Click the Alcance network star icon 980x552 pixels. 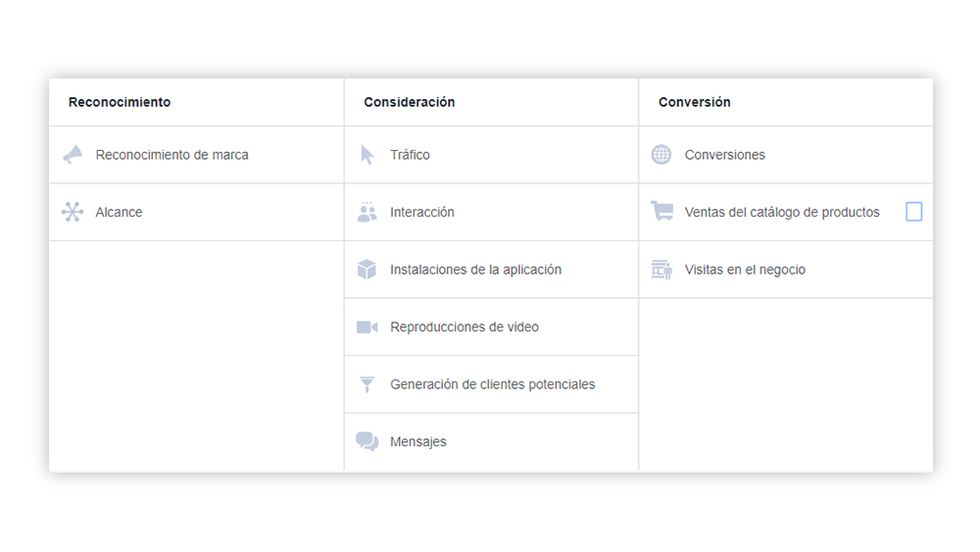(73, 212)
